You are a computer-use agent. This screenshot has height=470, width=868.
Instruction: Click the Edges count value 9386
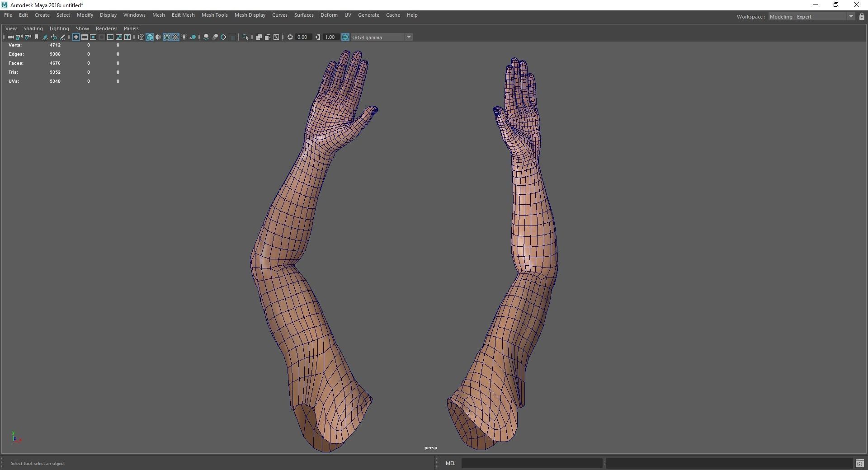point(55,54)
